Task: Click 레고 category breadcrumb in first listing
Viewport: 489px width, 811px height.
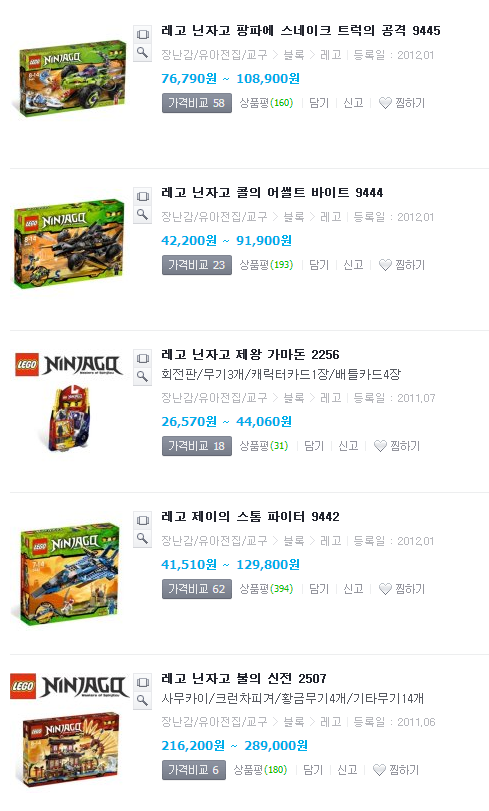Action: pos(331,55)
